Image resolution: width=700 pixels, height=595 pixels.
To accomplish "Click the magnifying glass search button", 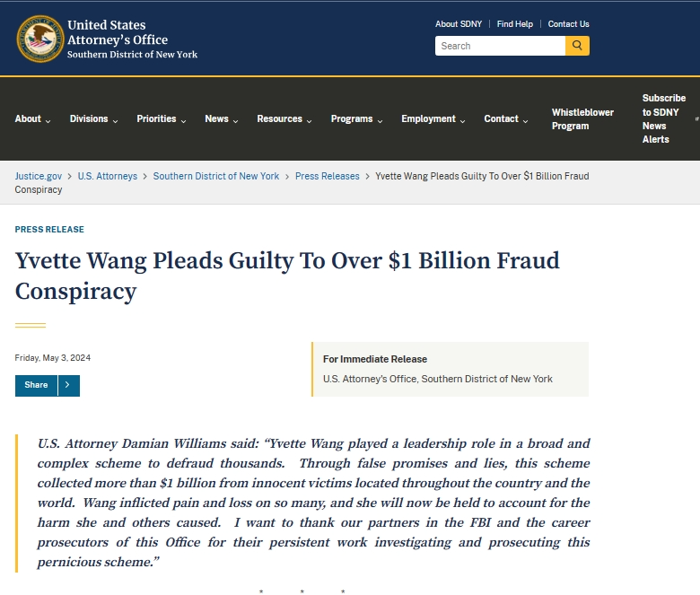I will 577,46.
